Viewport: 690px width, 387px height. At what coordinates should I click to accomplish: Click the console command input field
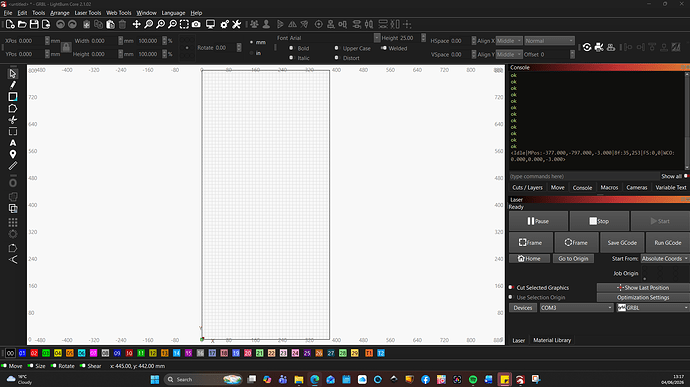584,176
